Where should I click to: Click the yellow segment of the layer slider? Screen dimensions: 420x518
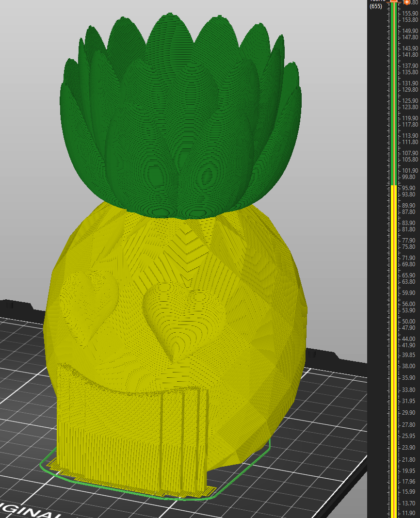[x=393, y=352]
